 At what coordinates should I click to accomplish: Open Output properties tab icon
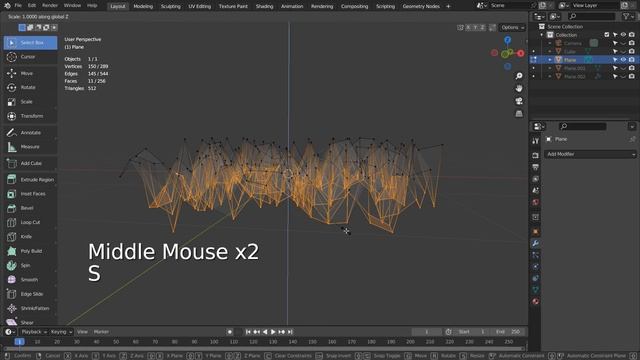pyautogui.click(x=536, y=167)
